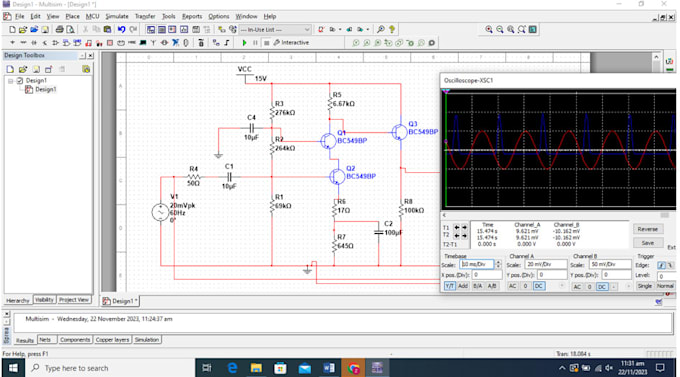Click the Open file folder icon
The width and height of the screenshot is (680, 377).
coord(23,30)
